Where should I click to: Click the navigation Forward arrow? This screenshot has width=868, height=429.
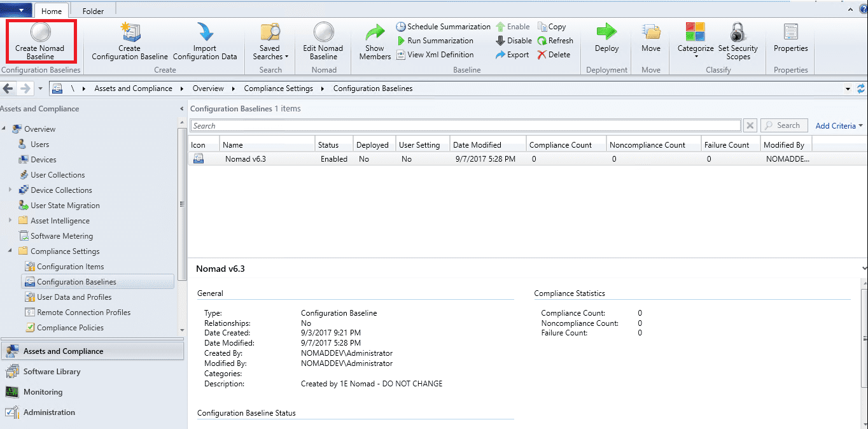[25, 88]
